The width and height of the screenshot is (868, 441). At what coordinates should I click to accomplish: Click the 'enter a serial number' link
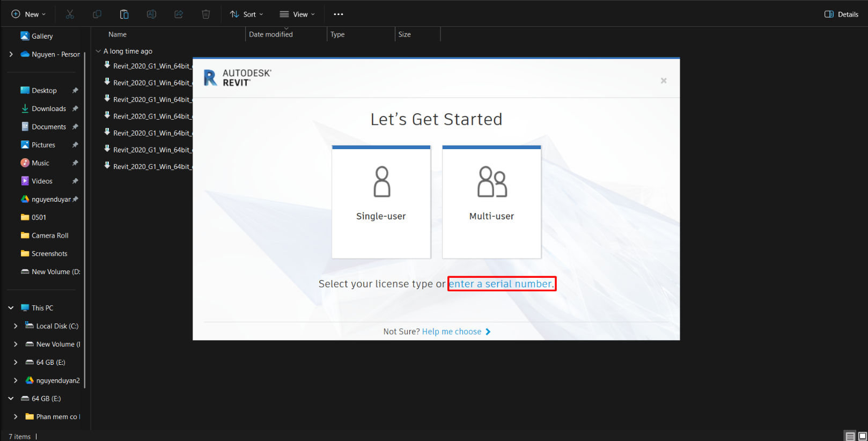coord(501,284)
